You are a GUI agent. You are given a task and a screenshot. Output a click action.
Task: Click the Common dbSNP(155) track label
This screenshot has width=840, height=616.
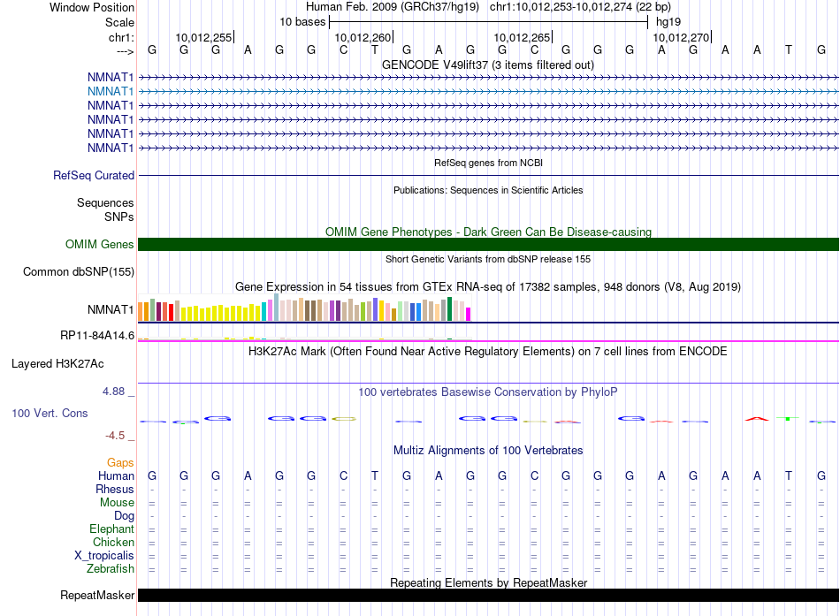(78, 272)
